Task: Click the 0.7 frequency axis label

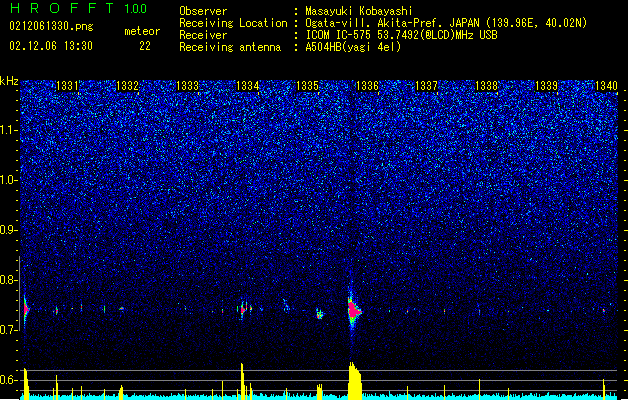Action: click(x=9, y=330)
